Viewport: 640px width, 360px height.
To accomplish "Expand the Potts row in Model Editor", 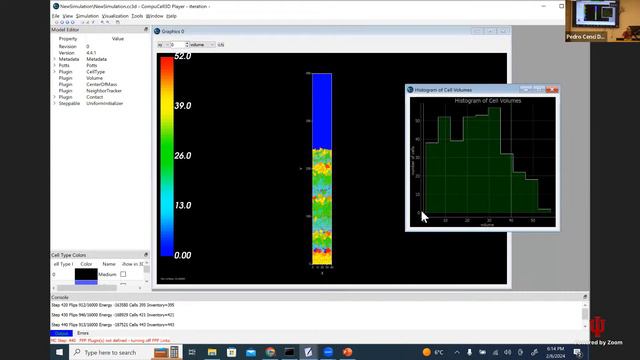I will click(x=54, y=65).
